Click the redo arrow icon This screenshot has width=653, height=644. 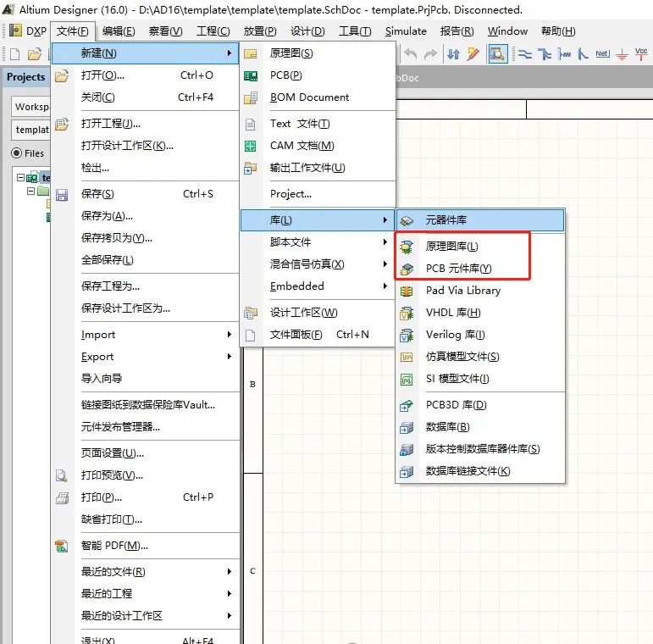tap(430, 54)
